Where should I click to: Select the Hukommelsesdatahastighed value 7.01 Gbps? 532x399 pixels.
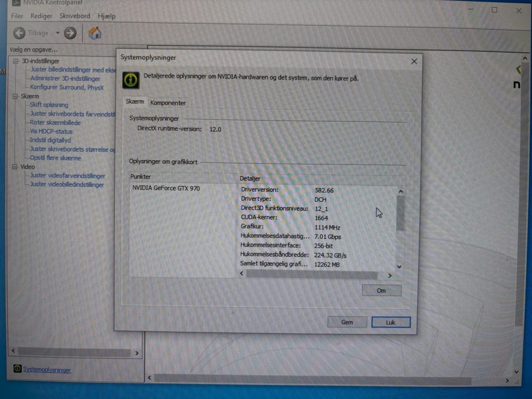coord(328,237)
